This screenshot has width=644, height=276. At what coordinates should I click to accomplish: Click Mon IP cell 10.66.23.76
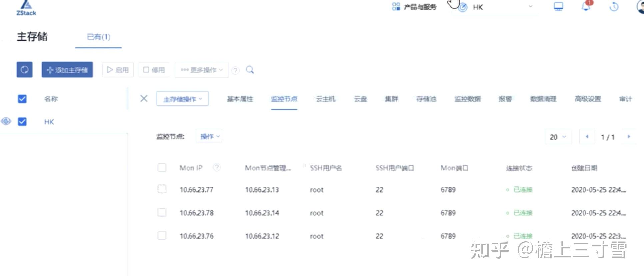point(196,236)
